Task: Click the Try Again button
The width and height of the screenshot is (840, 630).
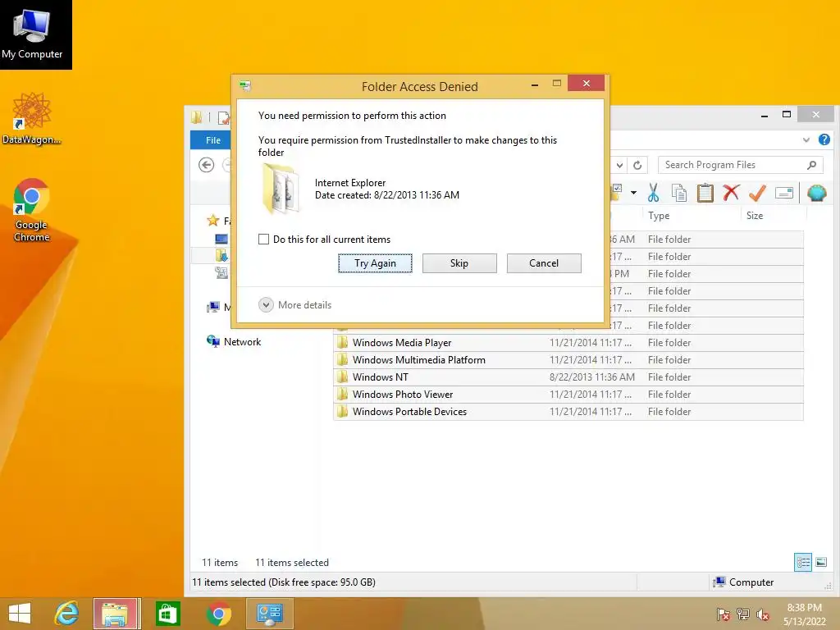Action: 375,263
